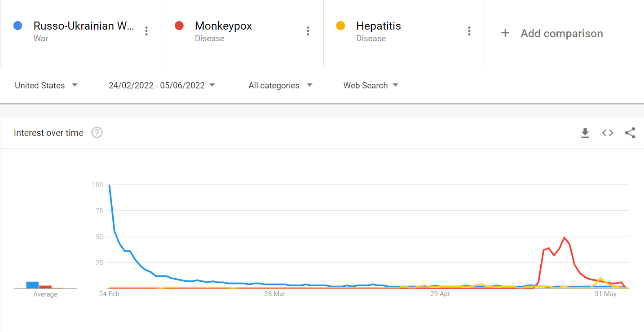Open help for Interest over time
This screenshot has width=644, height=332.
97,133
